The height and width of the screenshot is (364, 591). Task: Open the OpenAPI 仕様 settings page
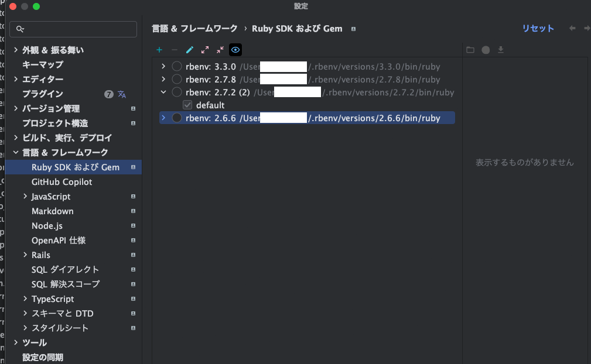(59, 240)
